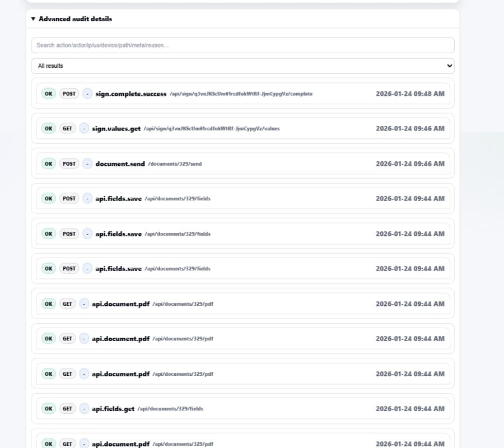Viewport: 504px width, 448px height.
Task: Open the All results filter dropdown
Action: tap(242, 66)
